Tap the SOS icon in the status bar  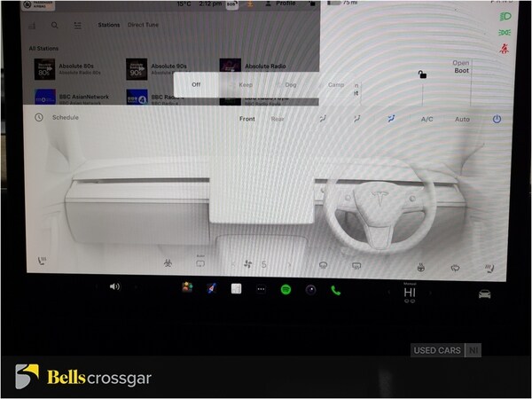(x=231, y=4)
